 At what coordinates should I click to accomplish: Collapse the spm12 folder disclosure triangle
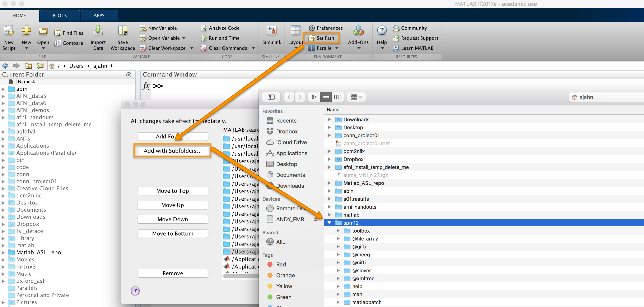[329, 223]
